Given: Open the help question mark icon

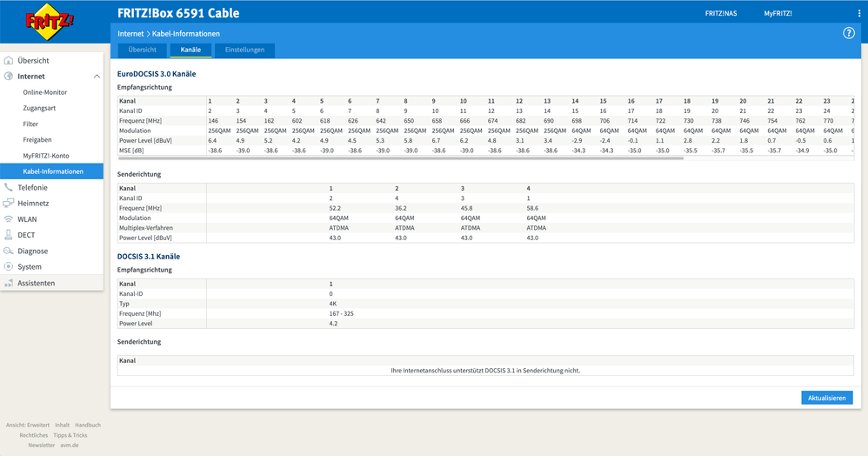Looking at the screenshot, I should (849, 33).
